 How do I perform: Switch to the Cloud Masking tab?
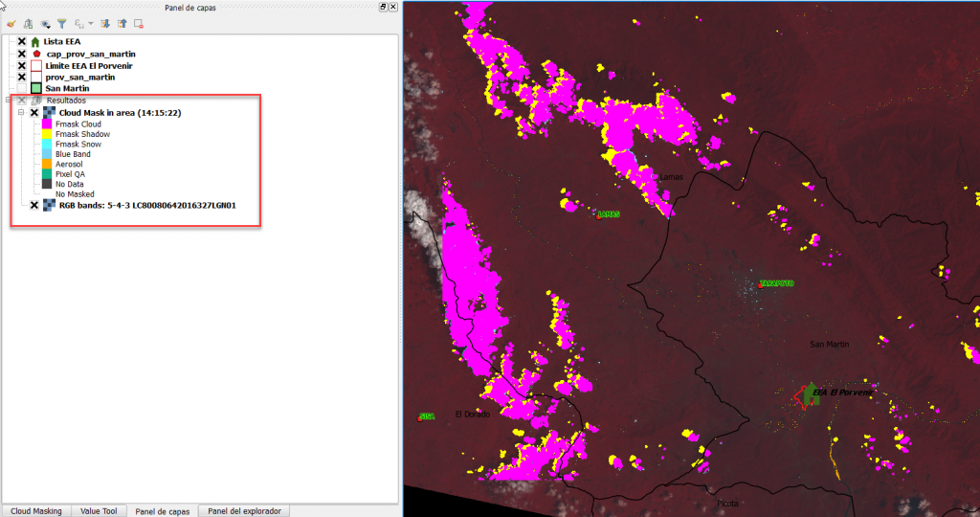[x=36, y=510]
